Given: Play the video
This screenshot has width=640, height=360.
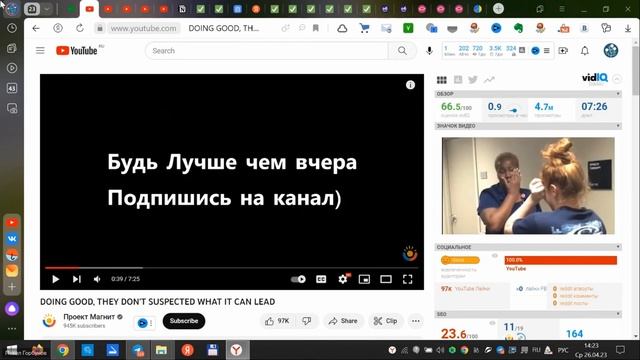Looking at the screenshot, I should click(x=56, y=279).
